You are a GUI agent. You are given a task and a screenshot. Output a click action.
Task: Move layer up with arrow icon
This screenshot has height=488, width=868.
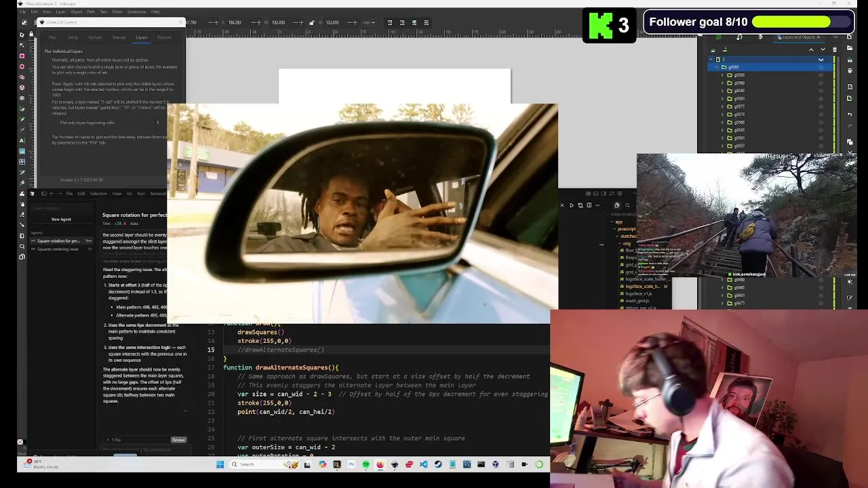coord(811,49)
